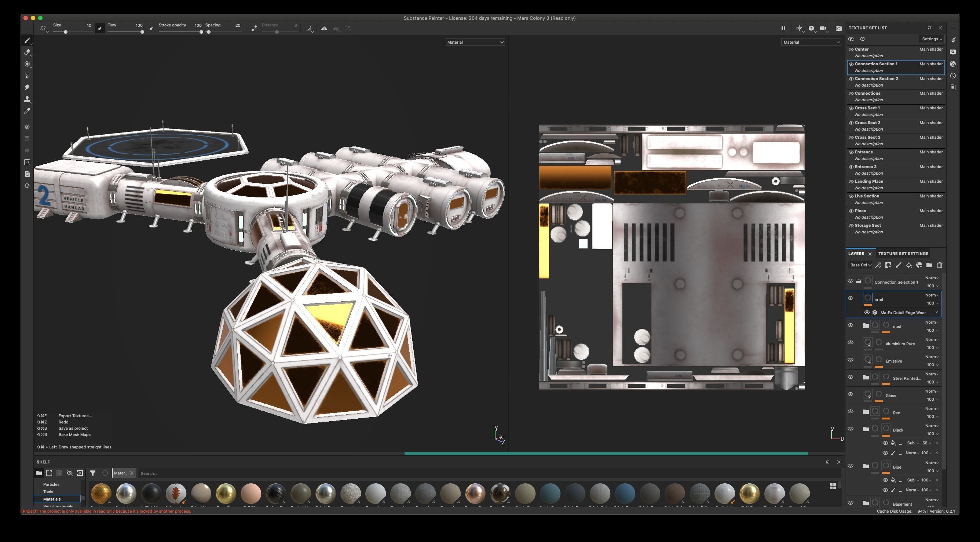Select the Paint brush tool

click(27, 40)
